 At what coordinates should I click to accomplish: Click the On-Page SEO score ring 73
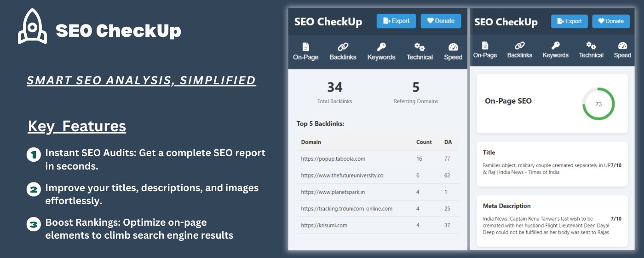point(598,104)
